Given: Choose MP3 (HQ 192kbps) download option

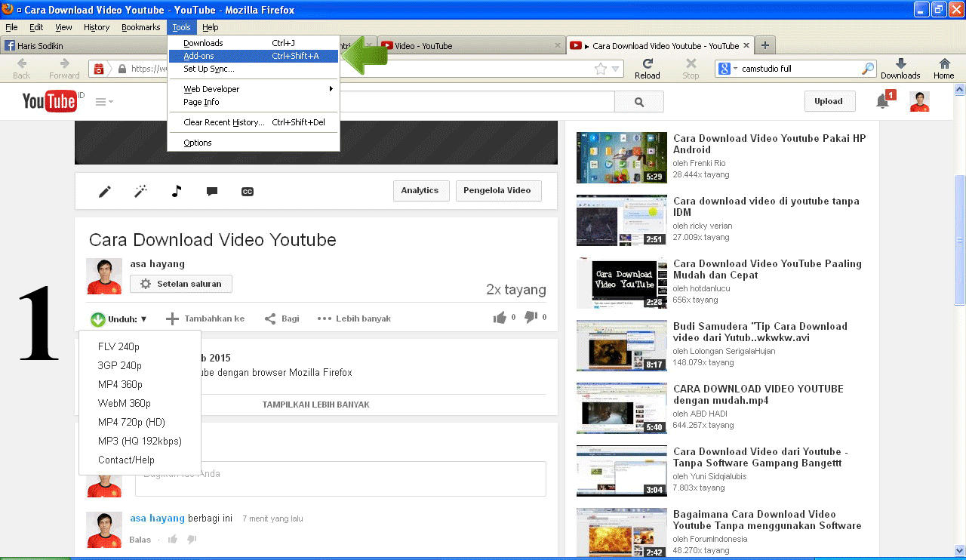Looking at the screenshot, I should tap(140, 441).
